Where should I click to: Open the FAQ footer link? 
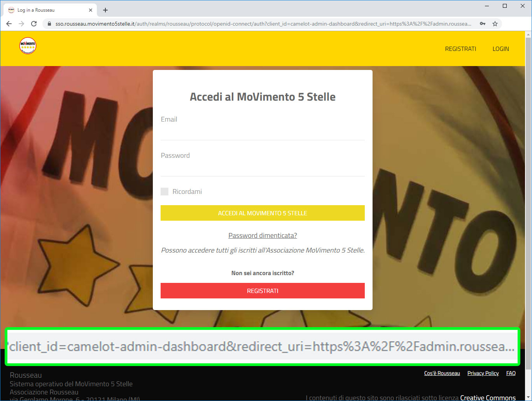pyautogui.click(x=511, y=373)
